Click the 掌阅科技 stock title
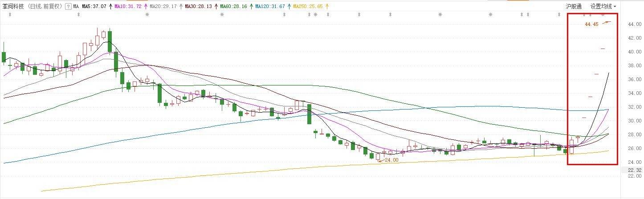Image resolution: width=644 pixels, height=199 pixels. pos(13,7)
